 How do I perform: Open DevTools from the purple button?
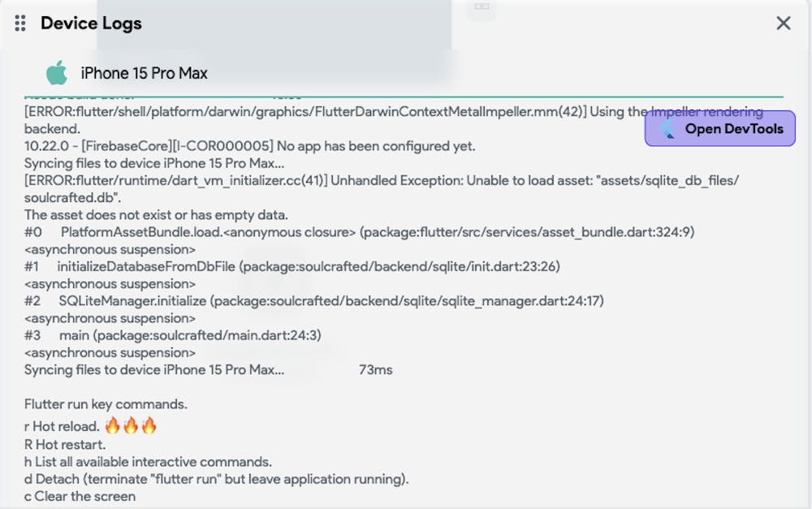(x=719, y=128)
